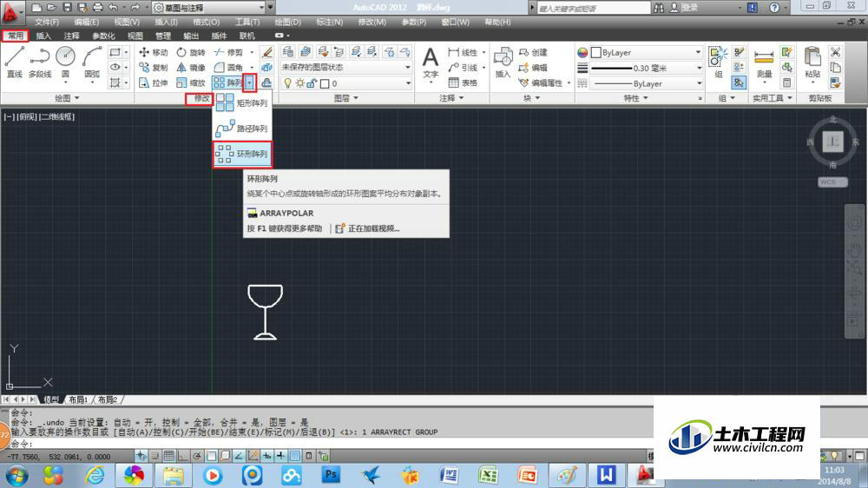Open the 格式(O) menu
The image size is (868, 488).
pyautogui.click(x=206, y=23)
